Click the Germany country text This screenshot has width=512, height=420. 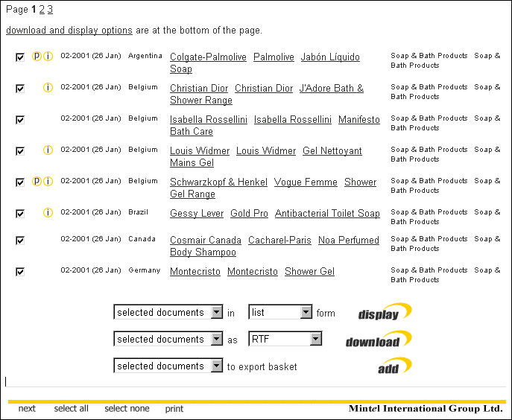(145, 270)
